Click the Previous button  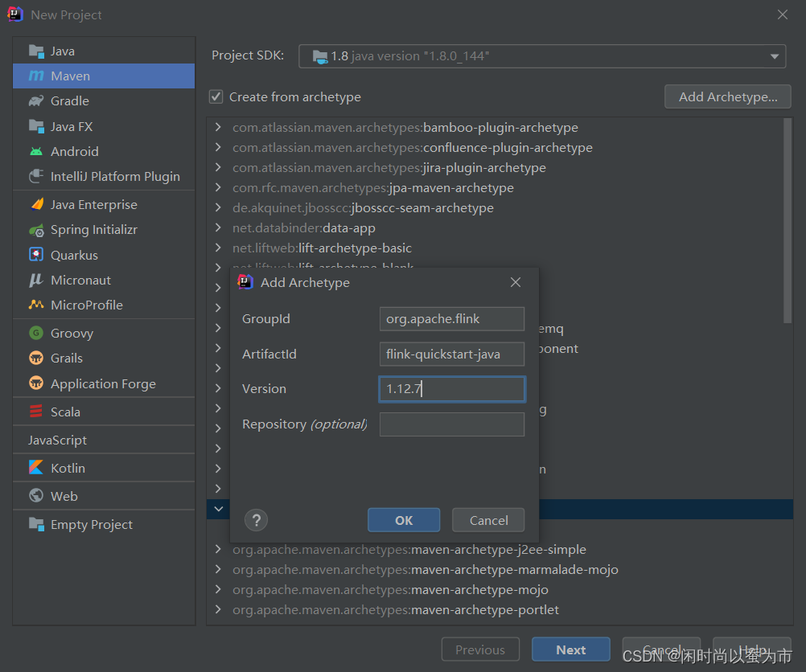pyautogui.click(x=480, y=650)
